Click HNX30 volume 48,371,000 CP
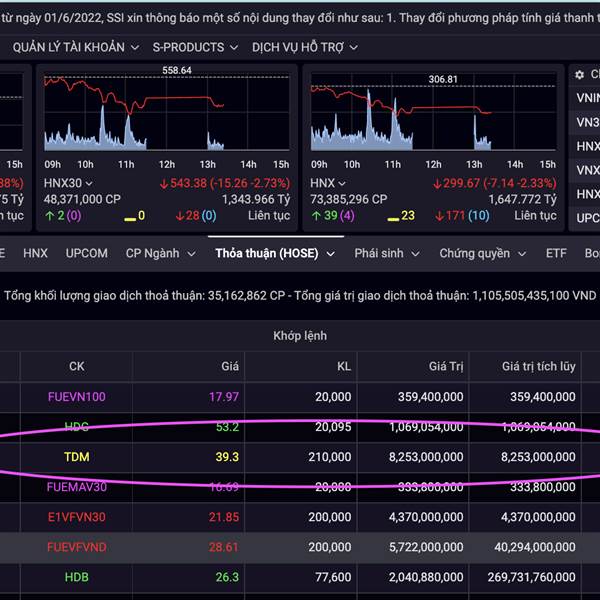The image size is (600, 600). [82, 199]
